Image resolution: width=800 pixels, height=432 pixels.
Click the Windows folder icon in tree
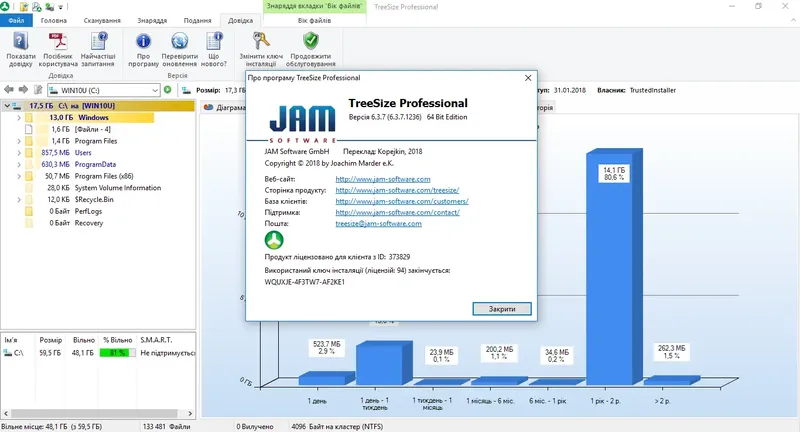tap(29, 117)
